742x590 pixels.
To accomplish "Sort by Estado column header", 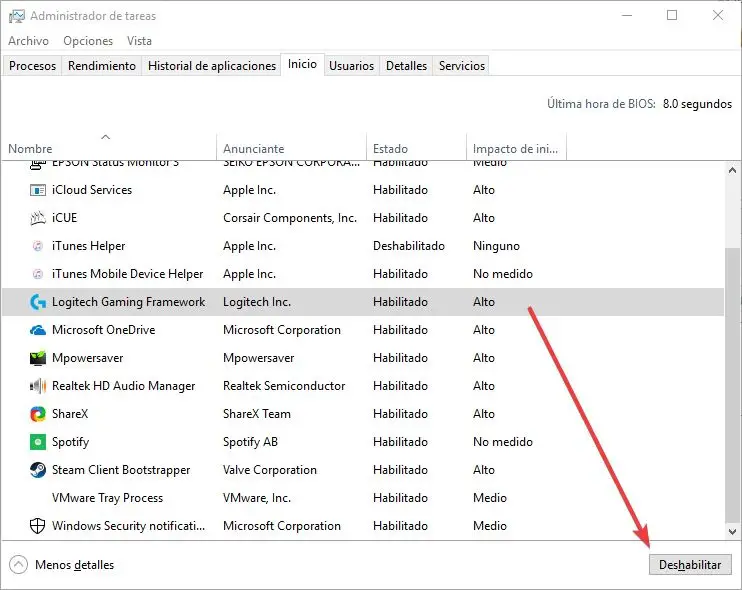I will click(x=390, y=149).
